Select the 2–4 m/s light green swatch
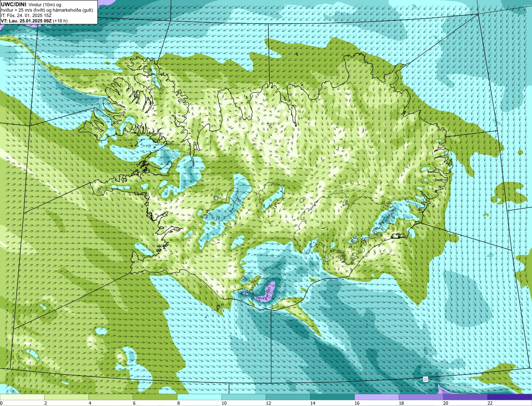Image resolution: width=532 pixels, height=406 pixels. click(66, 397)
